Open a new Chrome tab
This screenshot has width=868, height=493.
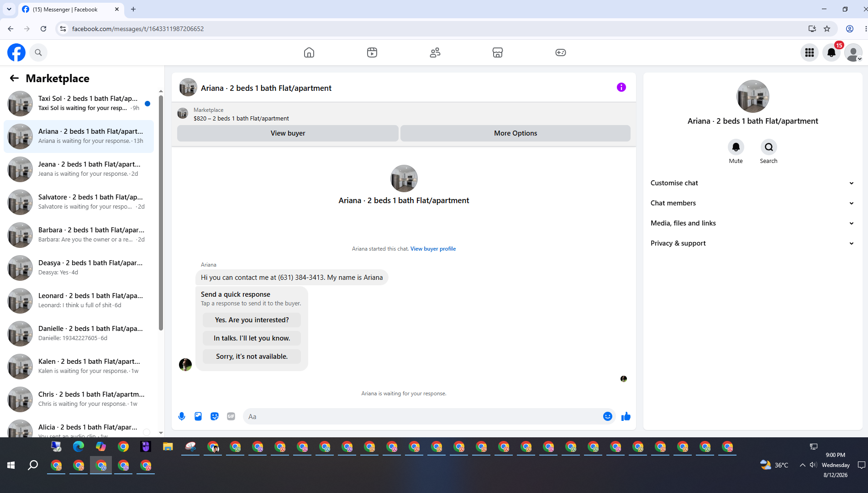point(133,9)
